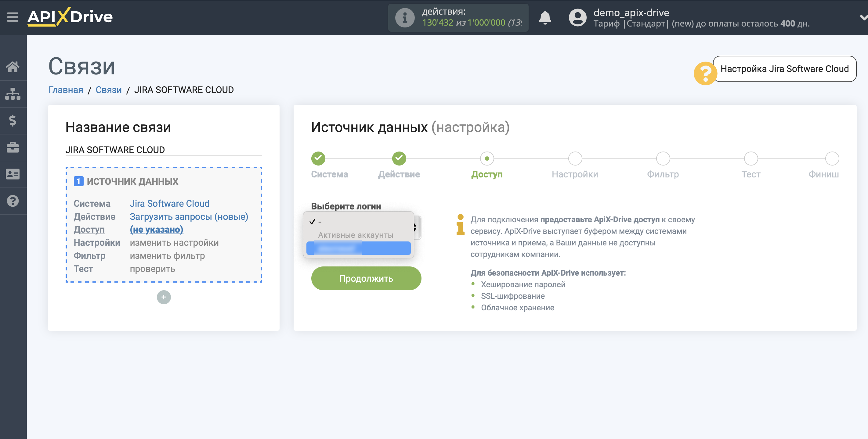The width and height of the screenshot is (868, 439).
Task: Open the home dashboard sidebar icon
Action: [x=13, y=67]
